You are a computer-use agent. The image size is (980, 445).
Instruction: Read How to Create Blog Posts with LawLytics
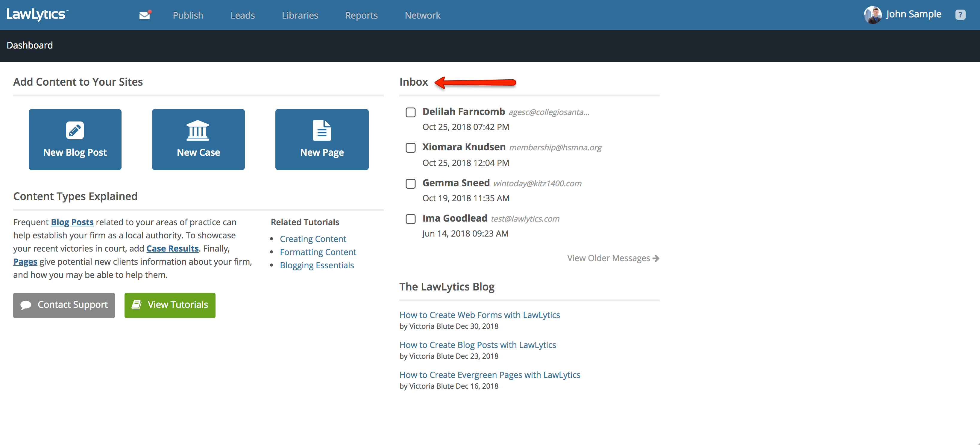click(x=477, y=345)
